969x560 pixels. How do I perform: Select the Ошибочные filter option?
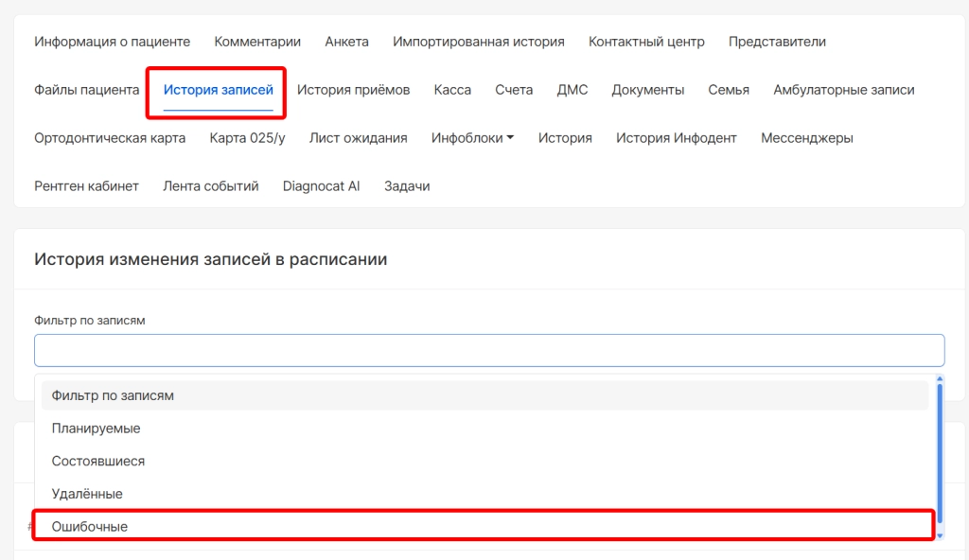(x=90, y=526)
